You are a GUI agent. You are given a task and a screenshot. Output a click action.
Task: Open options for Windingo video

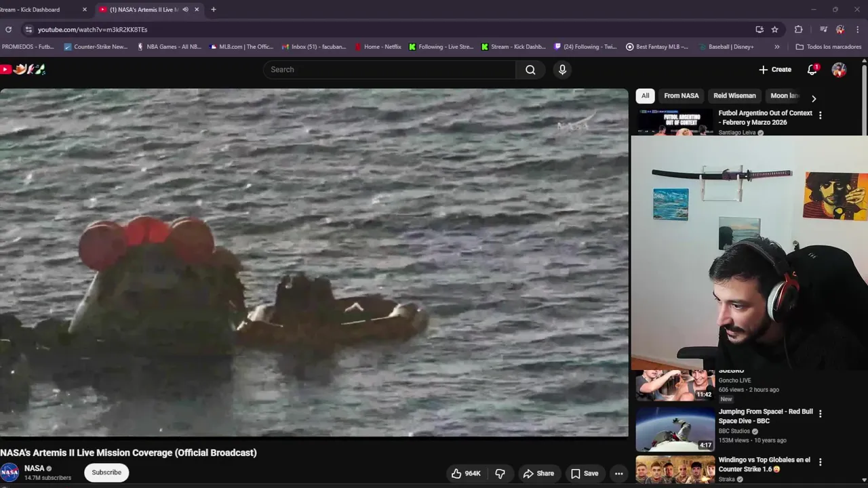(x=821, y=462)
